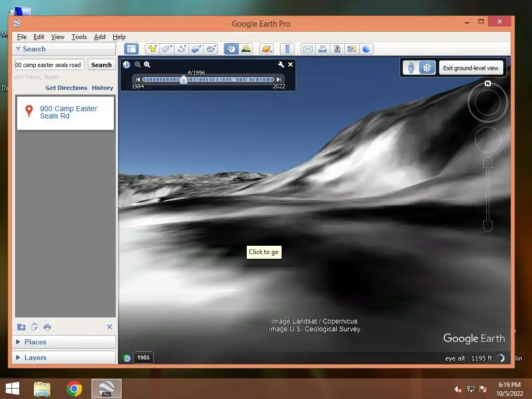Click the search input field
532x399 pixels.
tap(49, 65)
